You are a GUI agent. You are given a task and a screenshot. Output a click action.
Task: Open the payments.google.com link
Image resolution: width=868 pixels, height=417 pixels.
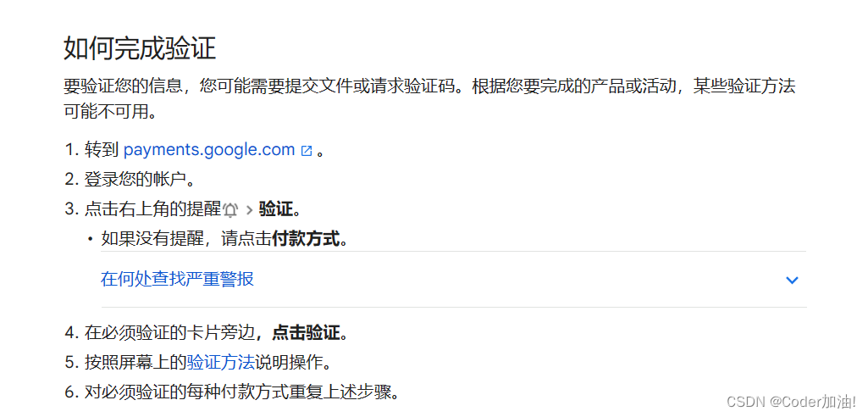click(x=208, y=150)
